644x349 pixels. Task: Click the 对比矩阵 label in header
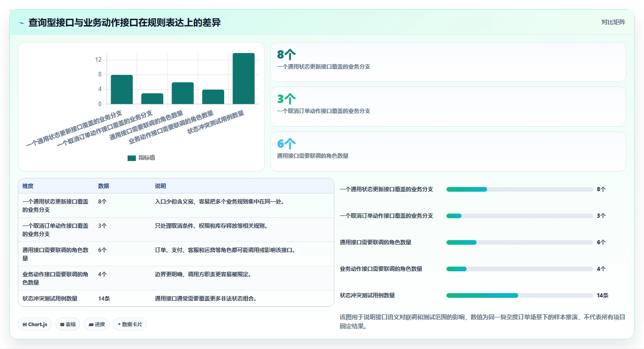[x=613, y=22]
